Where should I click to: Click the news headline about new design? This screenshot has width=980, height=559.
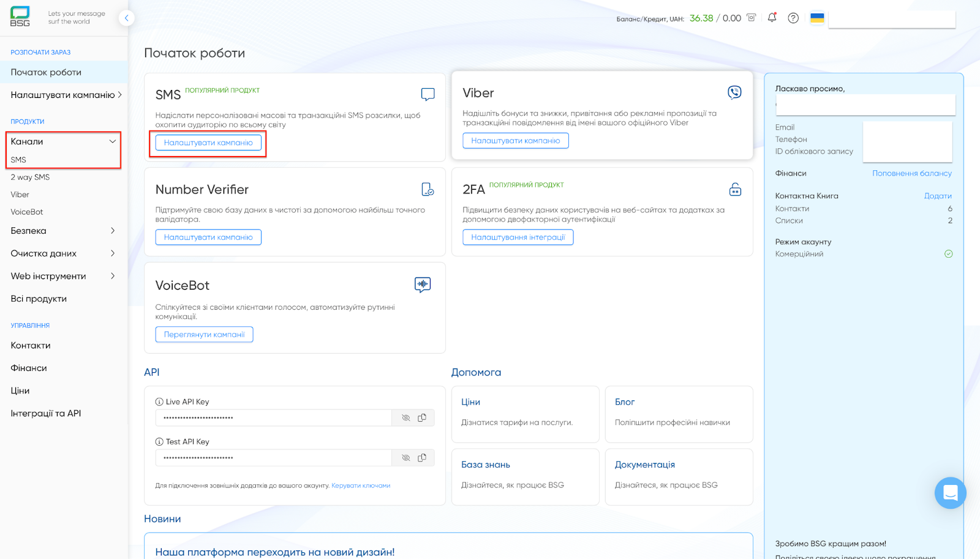click(275, 552)
